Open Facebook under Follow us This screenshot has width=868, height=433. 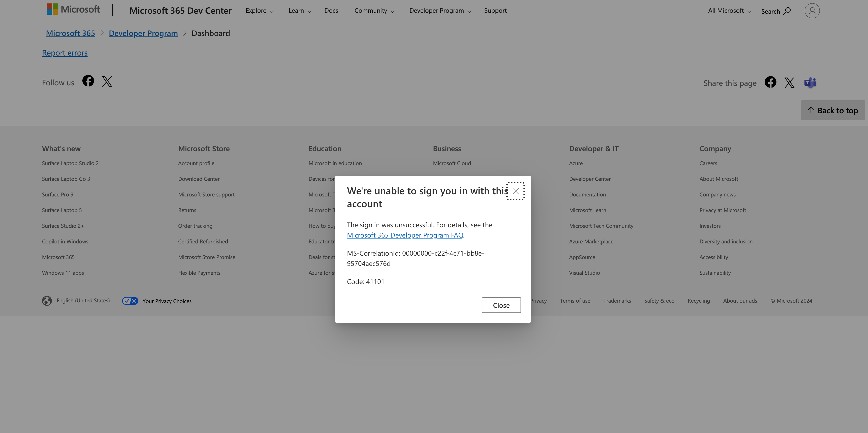coord(88,81)
